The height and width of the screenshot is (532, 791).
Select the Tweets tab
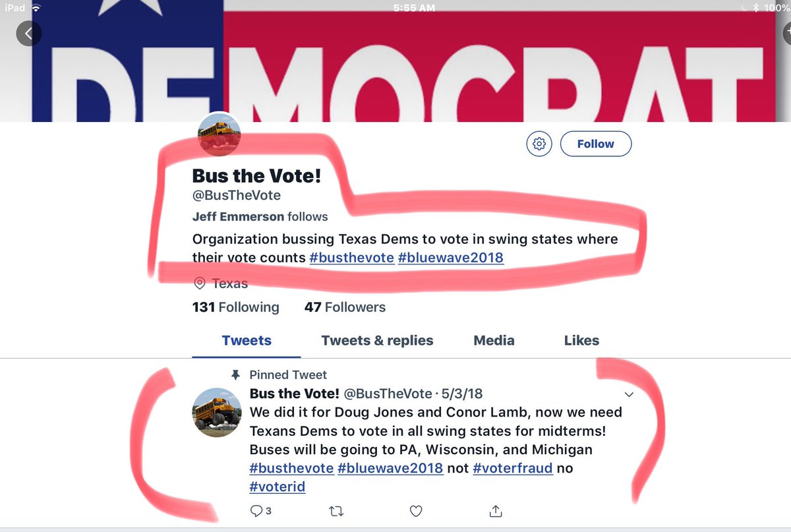pos(247,341)
